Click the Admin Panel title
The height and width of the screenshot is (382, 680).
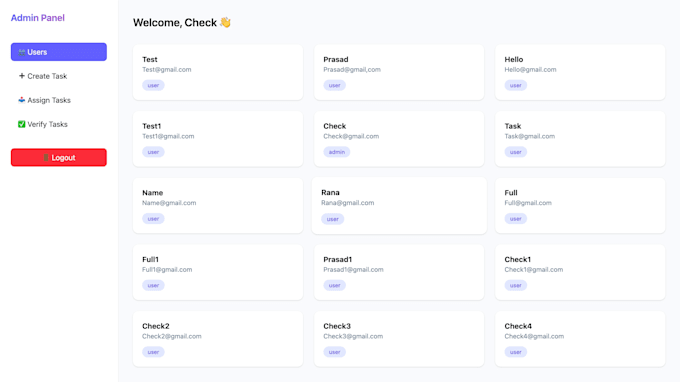click(x=38, y=18)
